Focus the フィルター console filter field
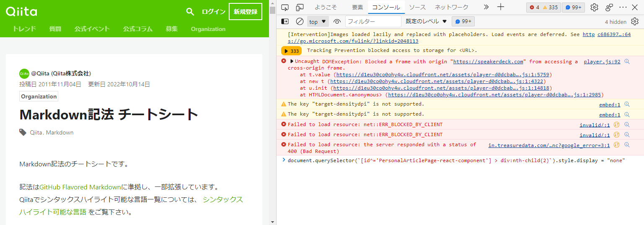Image resolution: width=644 pixels, height=225 pixels. coord(373,21)
